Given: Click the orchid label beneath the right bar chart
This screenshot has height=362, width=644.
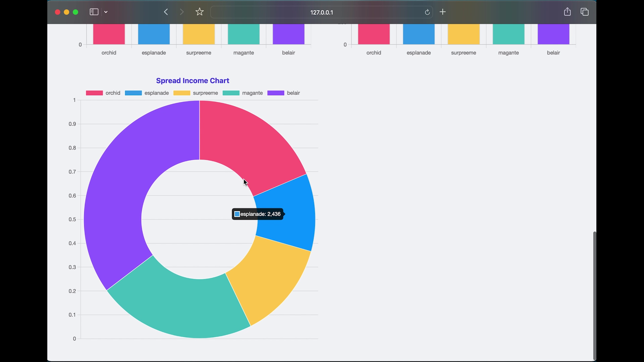Looking at the screenshot, I should (x=373, y=53).
